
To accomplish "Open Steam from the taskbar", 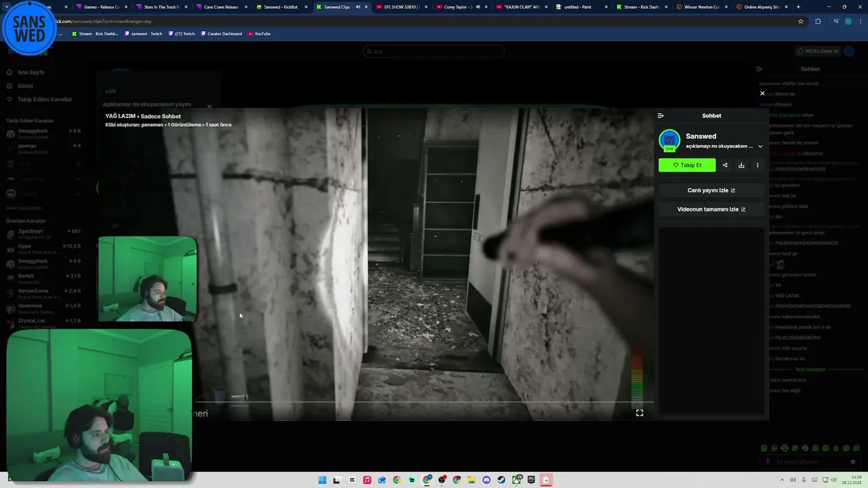I will click(501, 480).
